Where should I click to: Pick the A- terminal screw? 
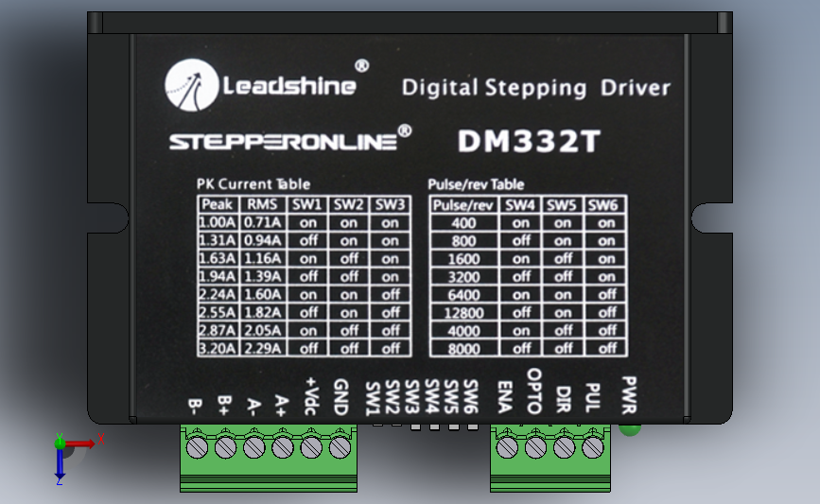point(254,447)
